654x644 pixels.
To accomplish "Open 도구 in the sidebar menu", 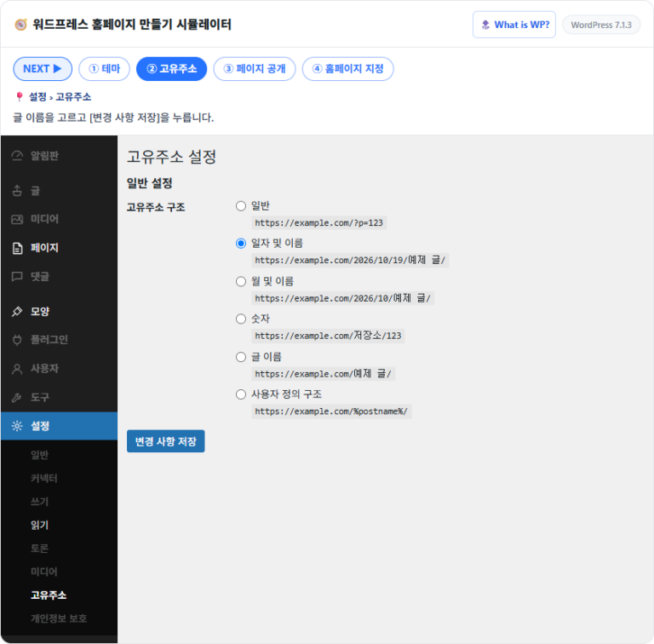I will pyautogui.click(x=59, y=398).
